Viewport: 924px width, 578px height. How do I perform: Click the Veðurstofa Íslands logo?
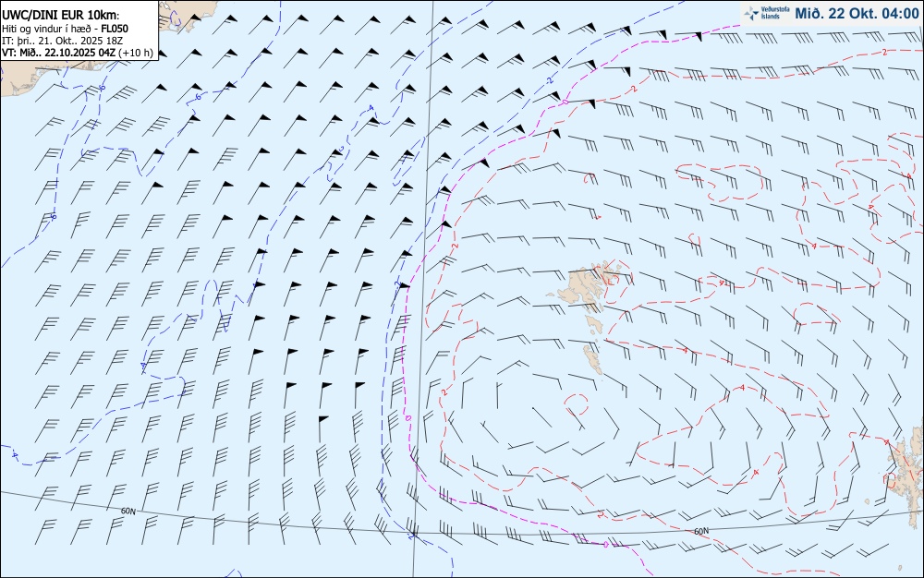point(766,13)
